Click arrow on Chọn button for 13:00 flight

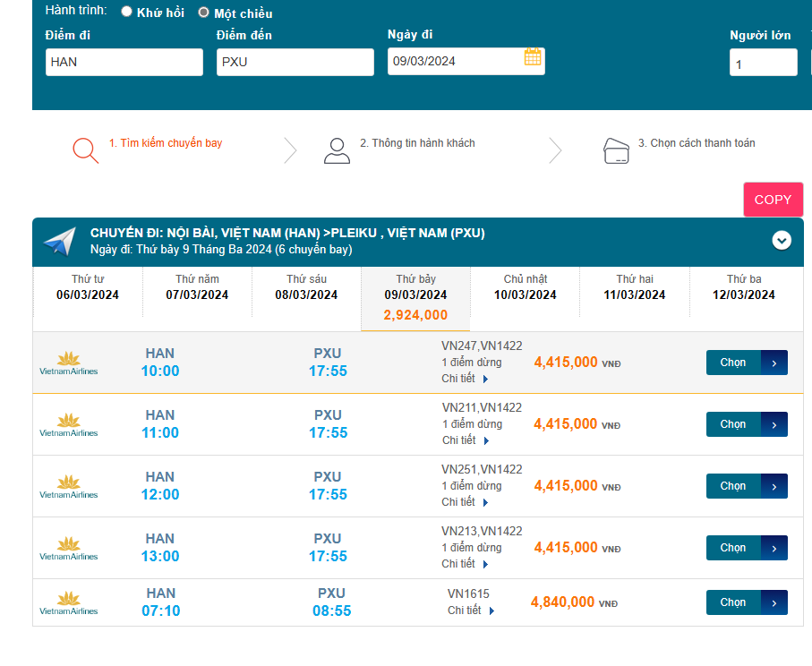[x=774, y=548]
